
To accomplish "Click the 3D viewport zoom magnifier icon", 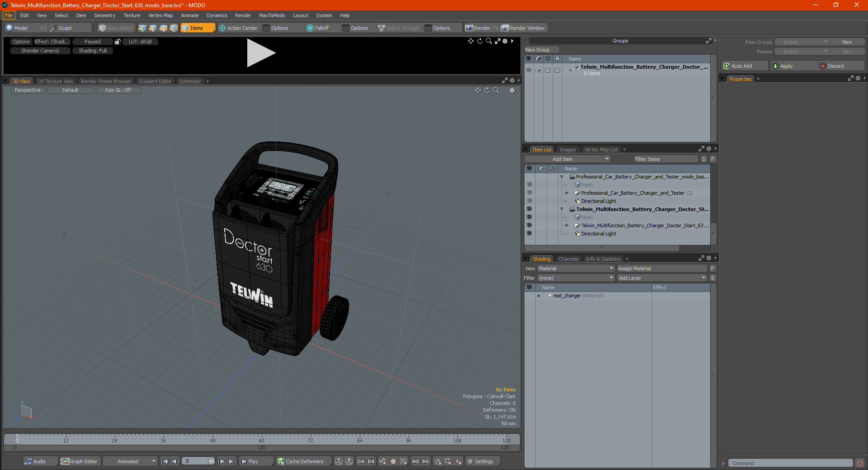I will coord(496,90).
